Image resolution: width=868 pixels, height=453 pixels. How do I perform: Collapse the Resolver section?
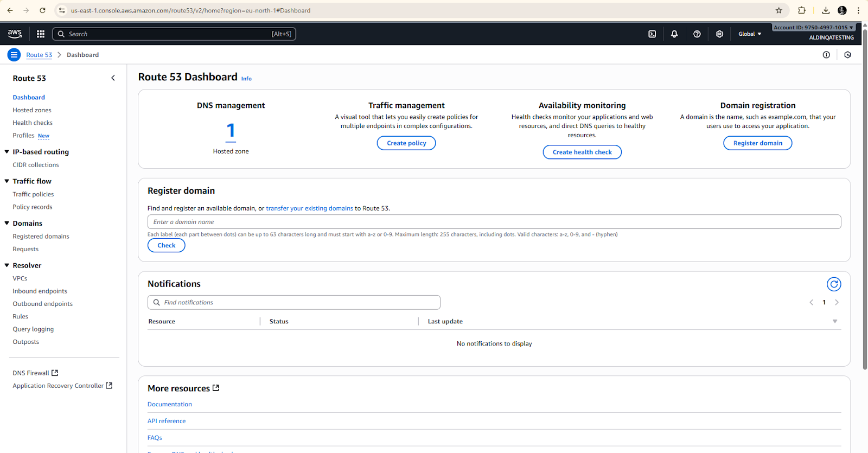click(7, 265)
